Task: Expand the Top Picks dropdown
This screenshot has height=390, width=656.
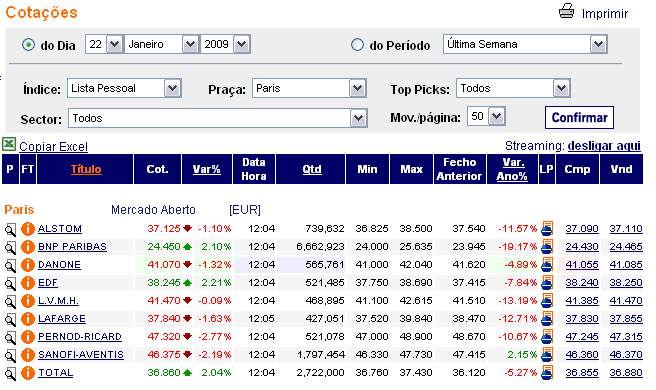Action: [513, 88]
